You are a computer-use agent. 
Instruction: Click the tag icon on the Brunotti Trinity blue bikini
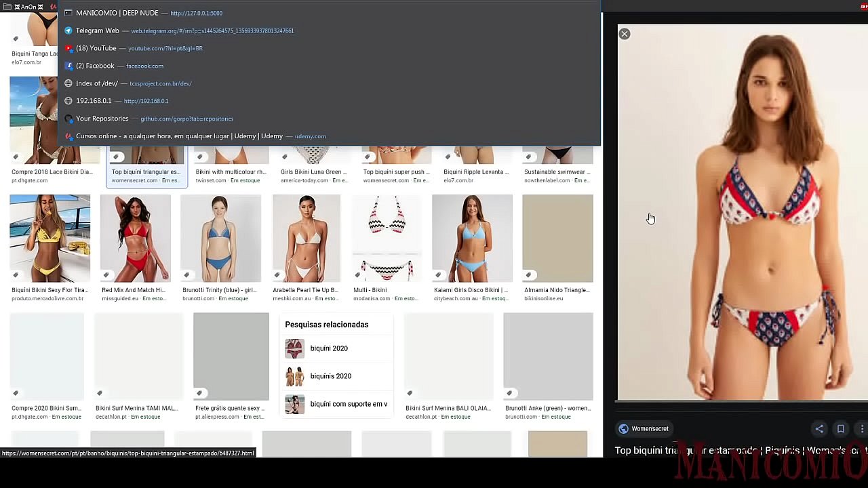tap(186, 275)
